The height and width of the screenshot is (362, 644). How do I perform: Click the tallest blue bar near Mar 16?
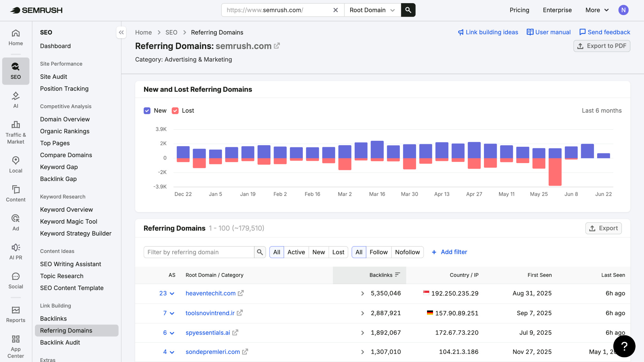pos(377,149)
